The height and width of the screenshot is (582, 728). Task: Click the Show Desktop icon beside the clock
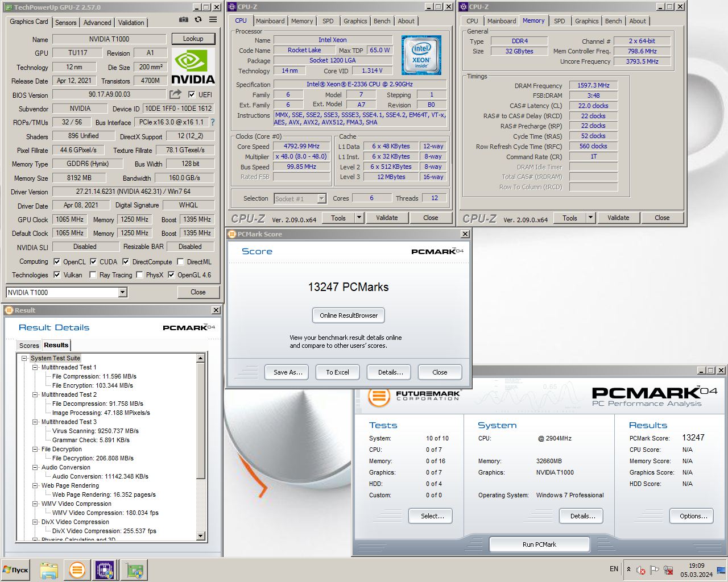coord(721,570)
